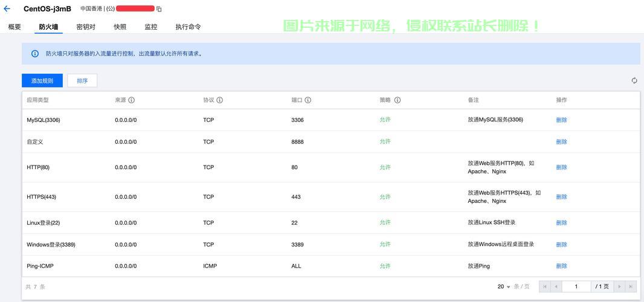Click port value 443 in 端口 column

295,197
